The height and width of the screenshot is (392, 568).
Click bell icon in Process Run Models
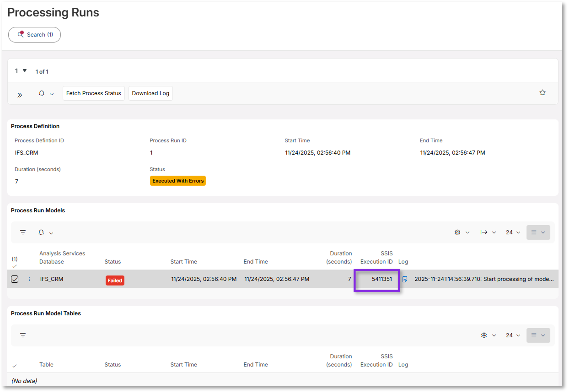tap(41, 232)
